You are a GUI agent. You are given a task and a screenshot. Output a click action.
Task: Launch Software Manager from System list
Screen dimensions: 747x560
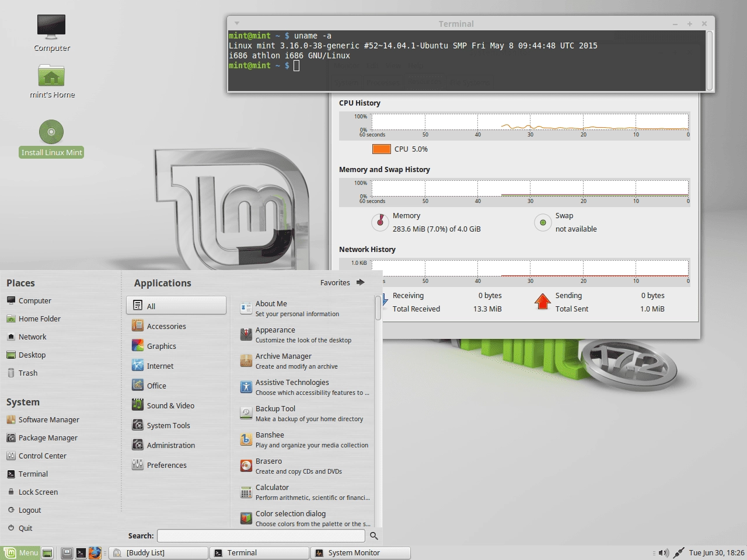tap(43, 419)
